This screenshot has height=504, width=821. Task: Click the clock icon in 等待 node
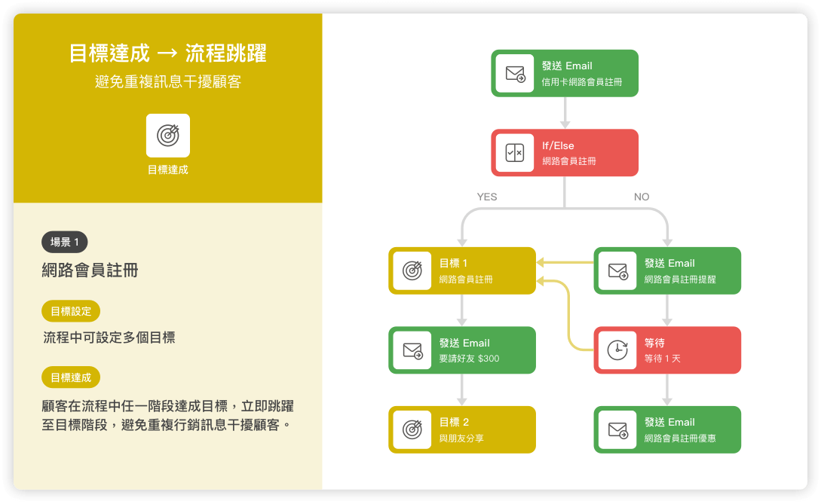[x=617, y=350]
